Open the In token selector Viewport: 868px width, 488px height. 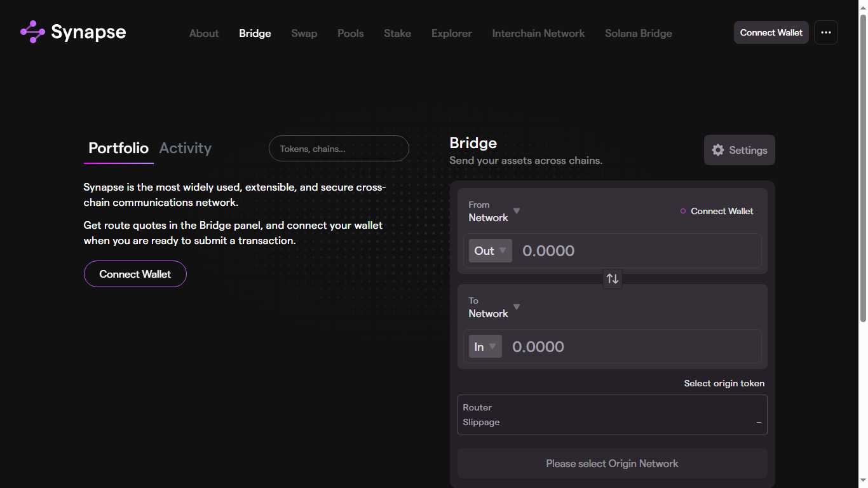485,347
